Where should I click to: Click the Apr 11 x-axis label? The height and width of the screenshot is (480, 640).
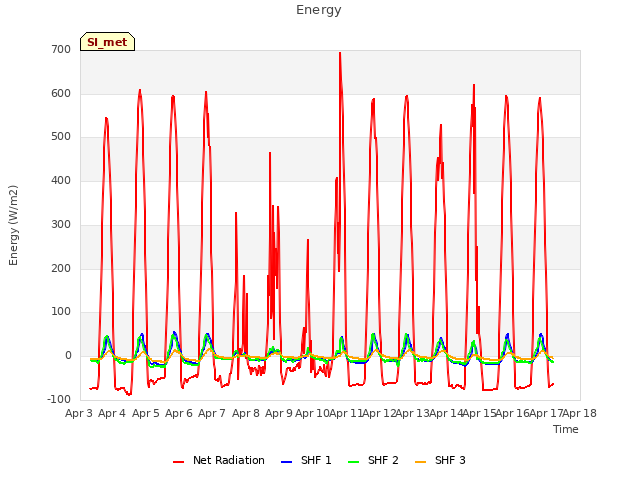(x=346, y=413)
